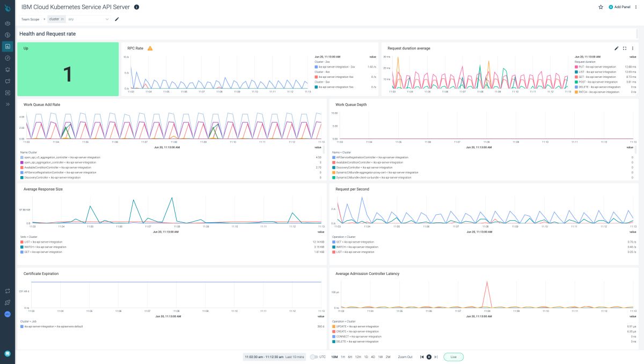Edit the Request duration average panel
Viewport: 644px width, 364px height.
pos(616,48)
